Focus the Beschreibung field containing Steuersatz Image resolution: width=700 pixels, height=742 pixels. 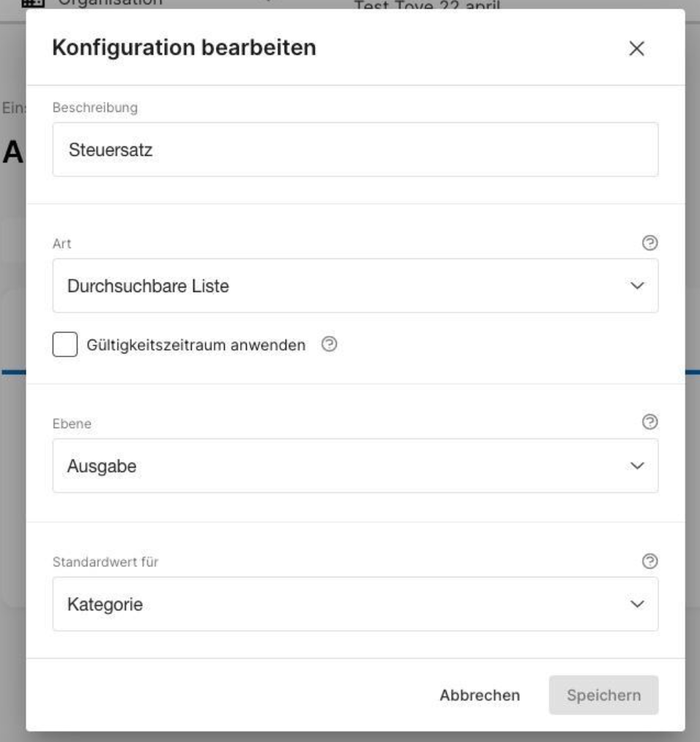(355, 149)
